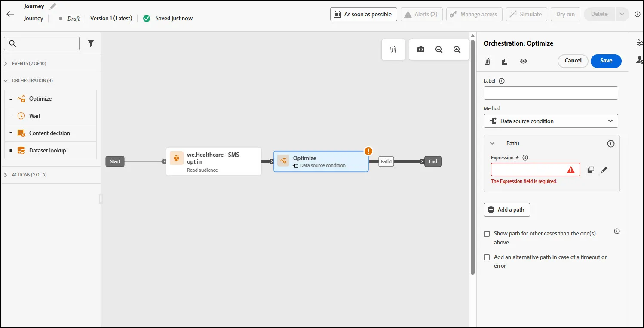Open the dropdown arrow next to Delete
The height and width of the screenshot is (328, 644).
click(622, 14)
